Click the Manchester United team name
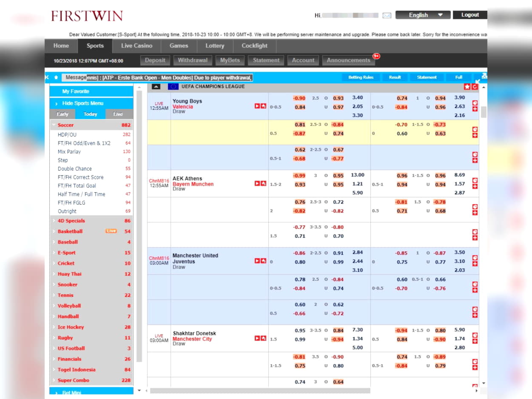The image size is (532, 399). (195, 256)
